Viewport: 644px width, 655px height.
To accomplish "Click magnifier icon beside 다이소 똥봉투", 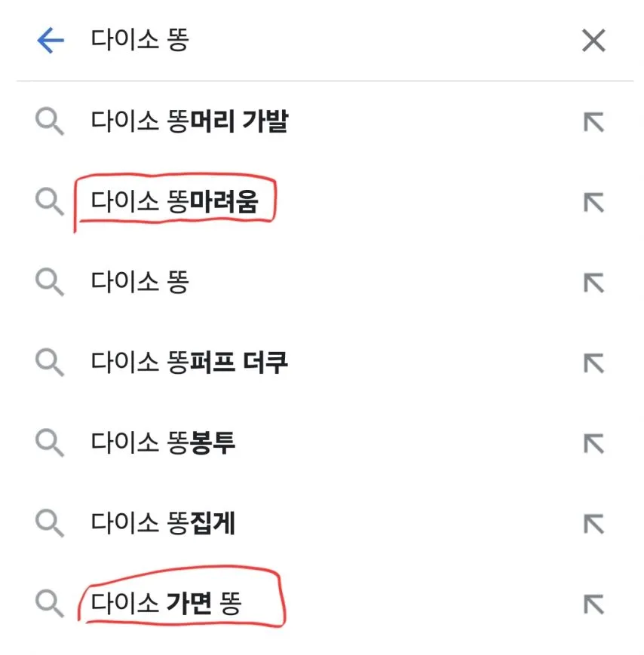I will point(50,443).
